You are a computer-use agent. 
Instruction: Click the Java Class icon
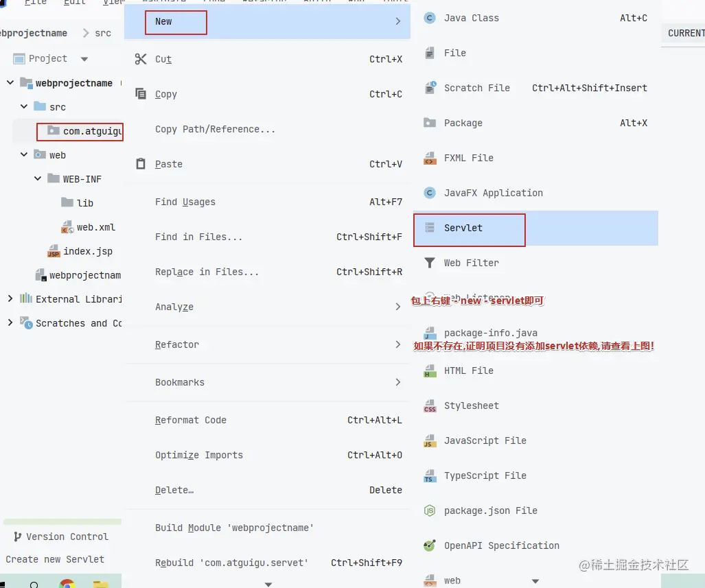[430, 18]
